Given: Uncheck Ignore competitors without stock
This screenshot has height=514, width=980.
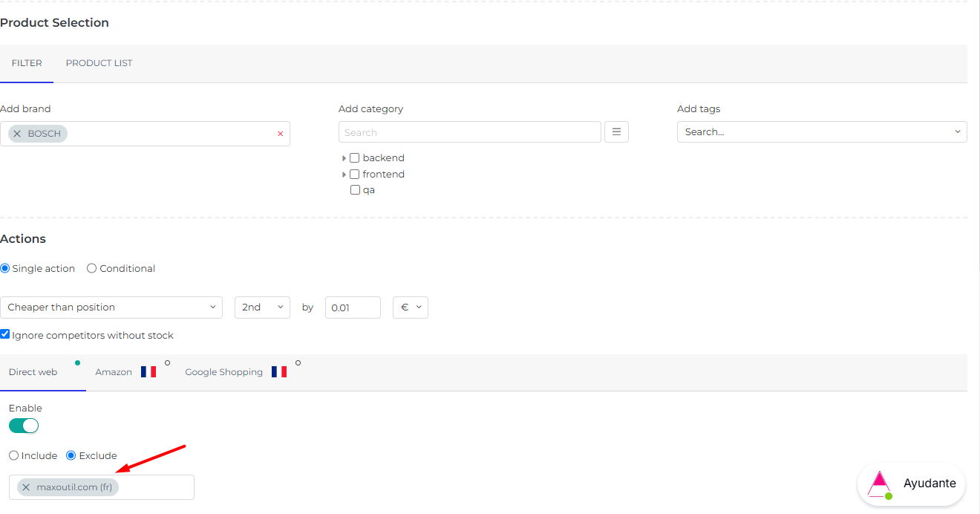Looking at the screenshot, I should pos(5,335).
